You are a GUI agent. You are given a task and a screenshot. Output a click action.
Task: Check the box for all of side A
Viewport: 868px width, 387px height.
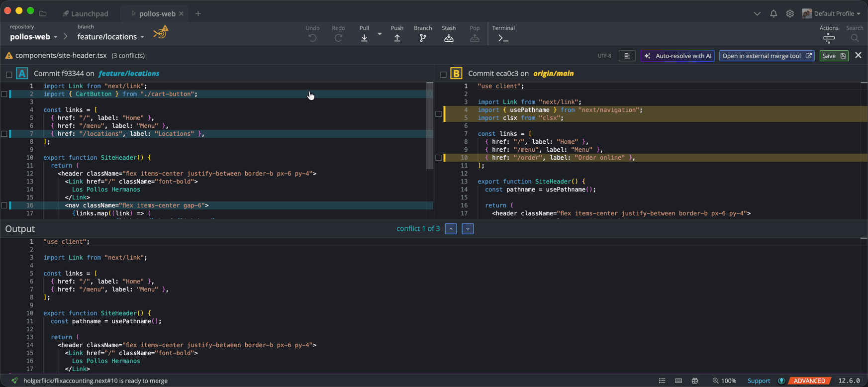[9, 74]
